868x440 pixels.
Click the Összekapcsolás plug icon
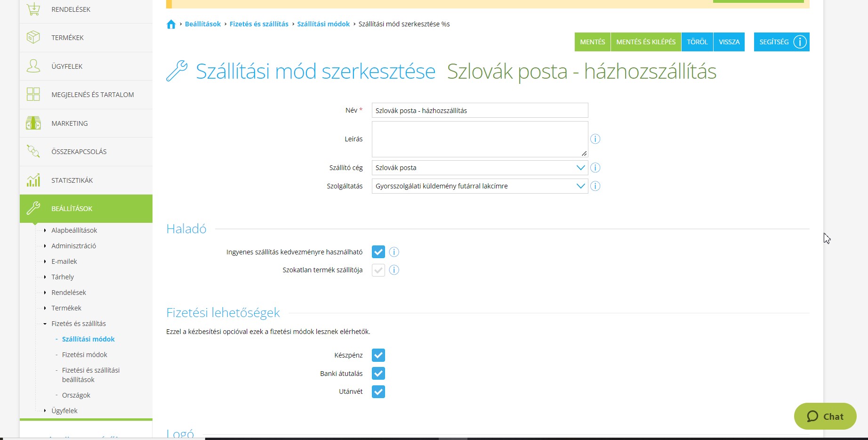click(x=33, y=151)
